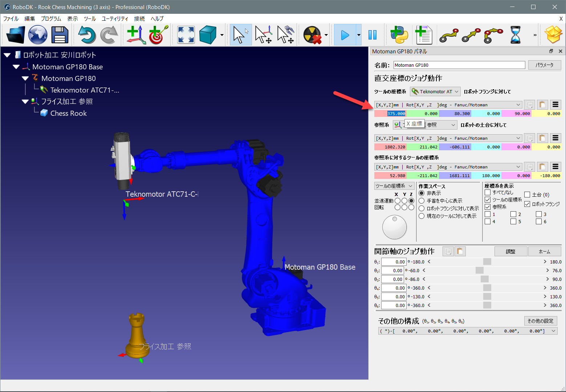Paste Cartesian jog tool-flange pose values

coord(542,105)
